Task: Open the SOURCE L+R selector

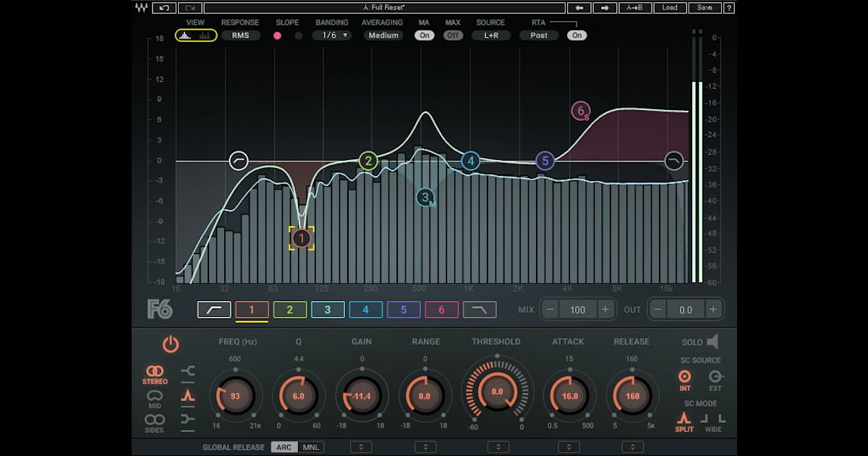Action: pyautogui.click(x=491, y=35)
